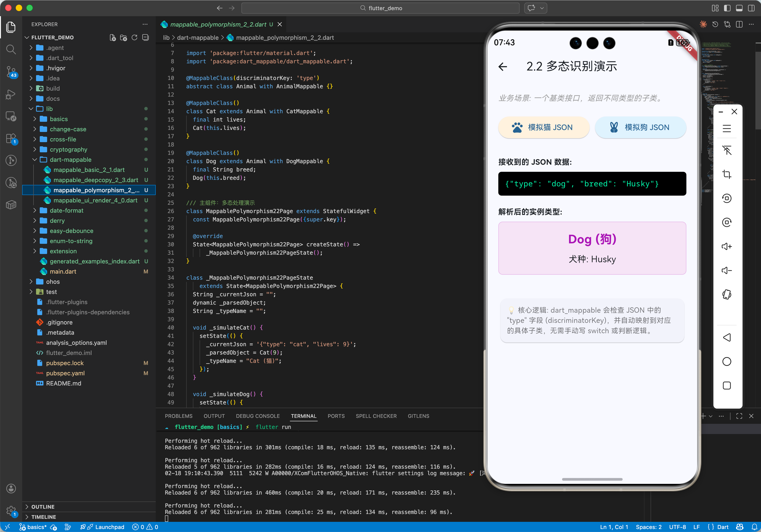Image resolution: width=761 pixels, height=532 pixels.
Task: Tap the back arrow in phone app
Action: pyautogui.click(x=503, y=67)
